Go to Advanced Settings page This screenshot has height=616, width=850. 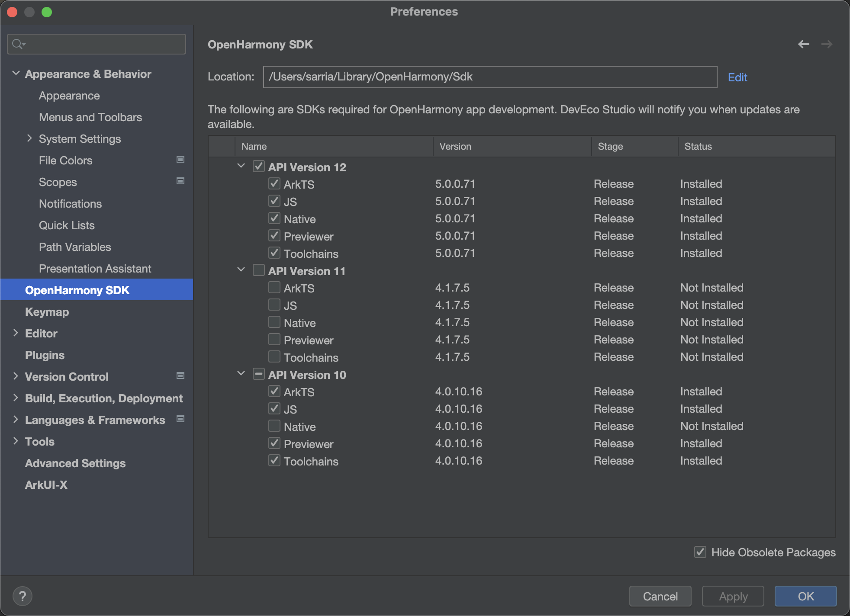pyautogui.click(x=75, y=463)
